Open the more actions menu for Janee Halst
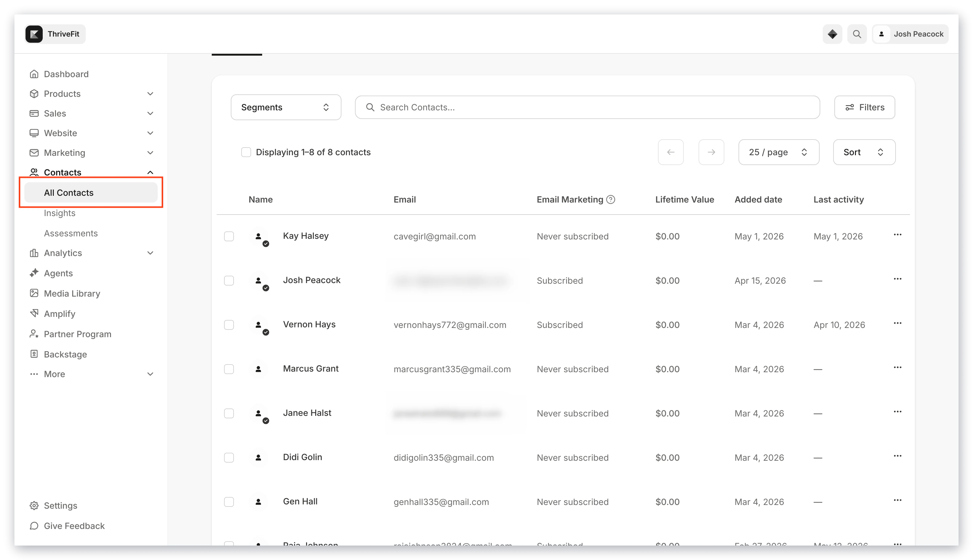 [897, 412]
